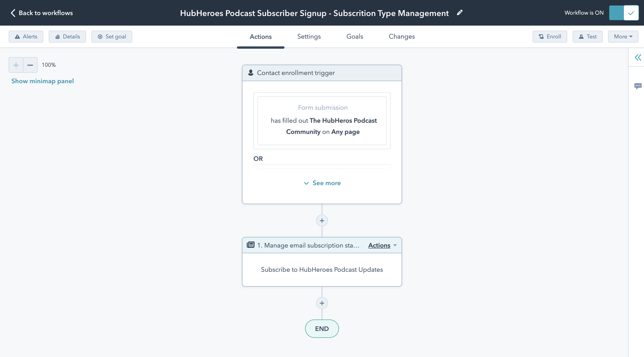Image resolution: width=644 pixels, height=357 pixels.
Task: Expand See more in the enrollment trigger
Action: point(322,183)
